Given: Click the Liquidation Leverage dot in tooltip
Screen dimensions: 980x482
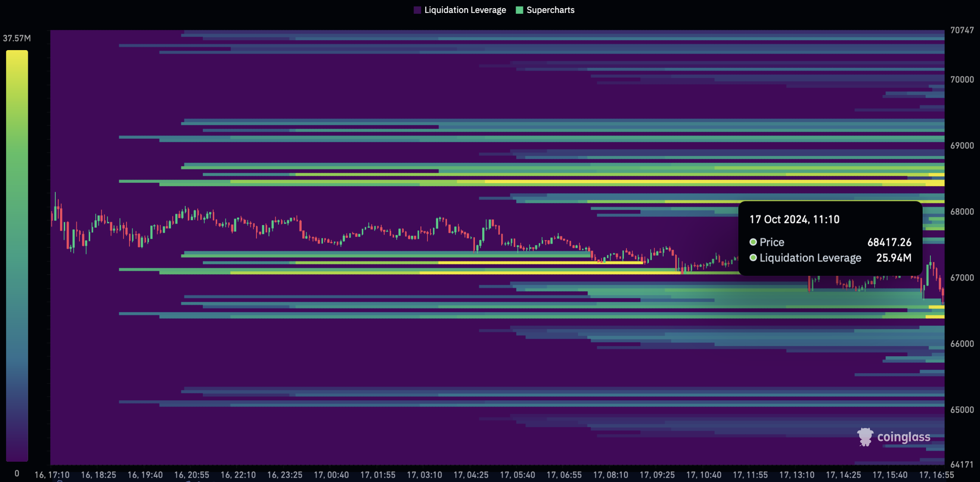Looking at the screenshot, I should point(753,257).
